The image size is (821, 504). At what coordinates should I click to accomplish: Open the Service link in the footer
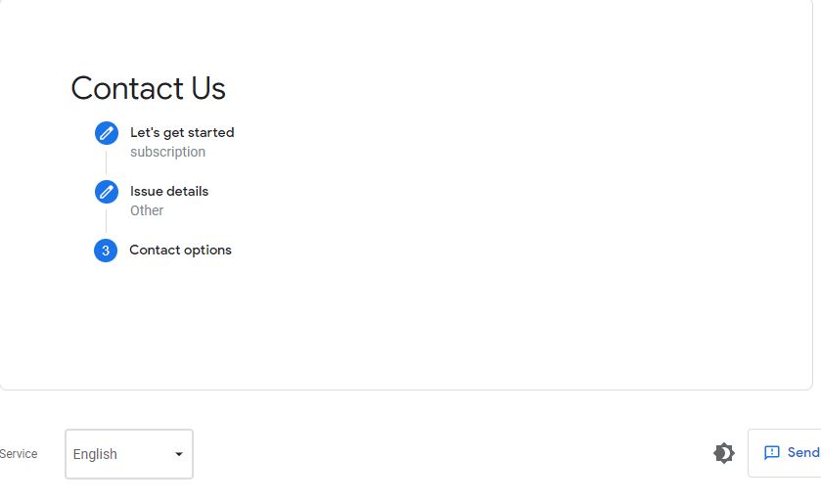(19, 454)
